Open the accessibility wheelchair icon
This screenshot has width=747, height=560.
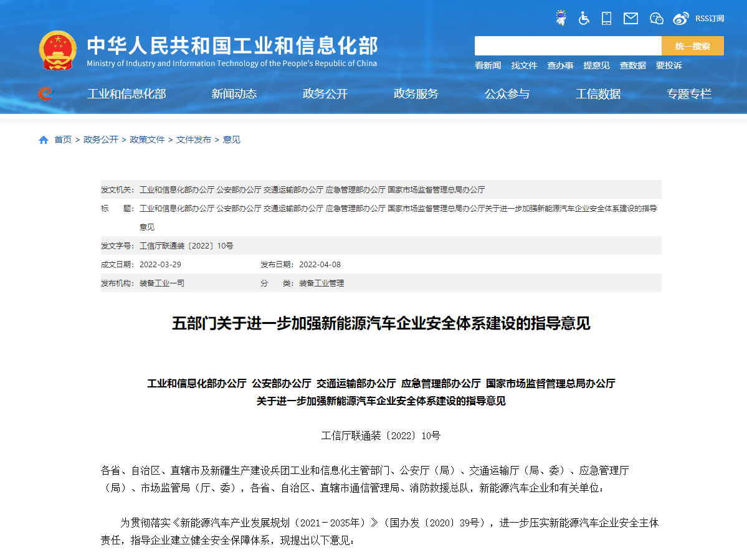point(584,19)
